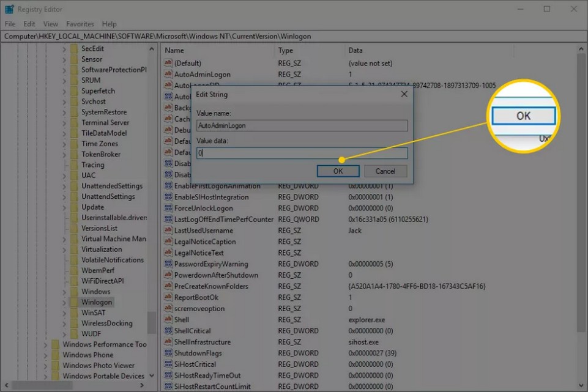588x392 pixels.
Task: Click the SiHostRestartCountLimit DWORD icon
Action: pos(168,386)
